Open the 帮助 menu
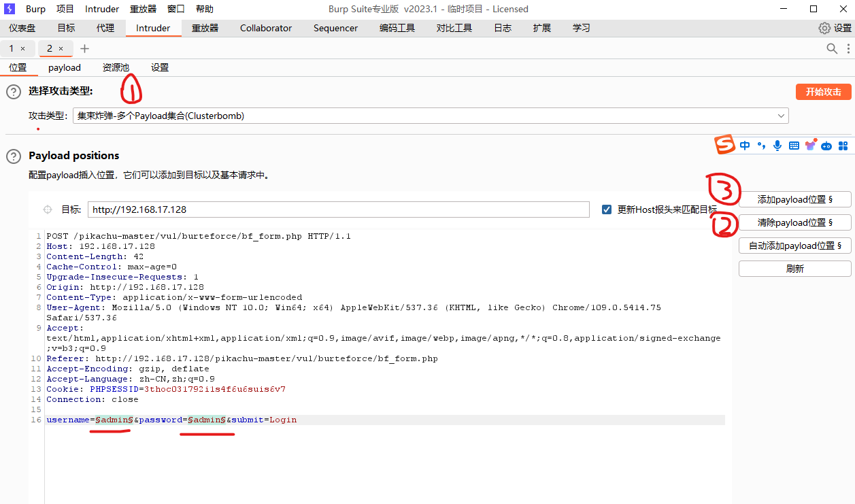 click(204, 9)
